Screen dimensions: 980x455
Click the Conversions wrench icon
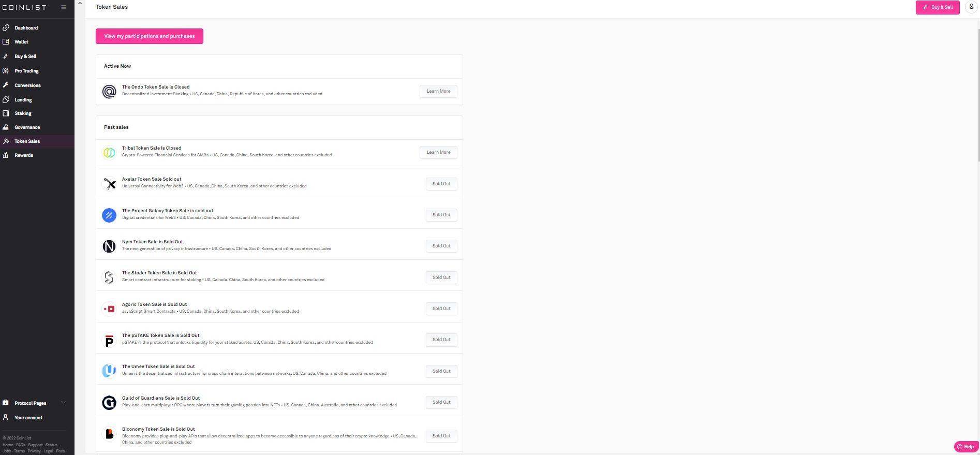(x=6, y=85)
